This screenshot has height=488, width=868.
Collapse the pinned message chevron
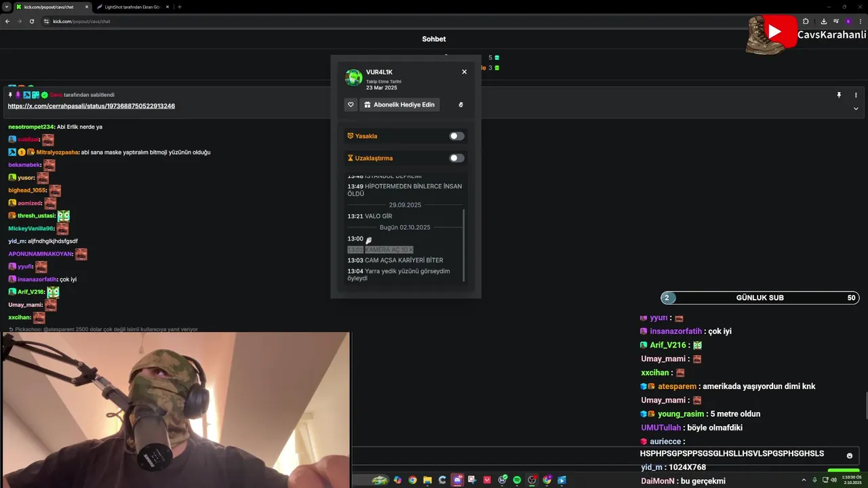856,108
